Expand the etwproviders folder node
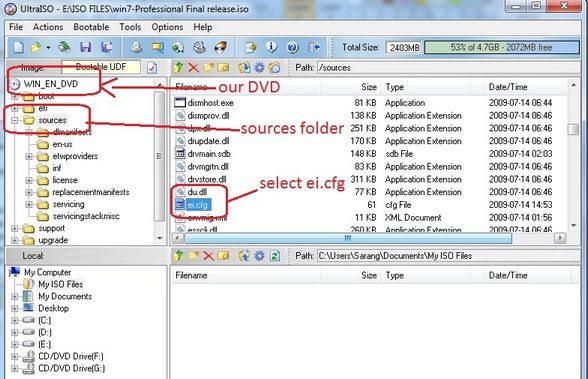 [29, 156]
